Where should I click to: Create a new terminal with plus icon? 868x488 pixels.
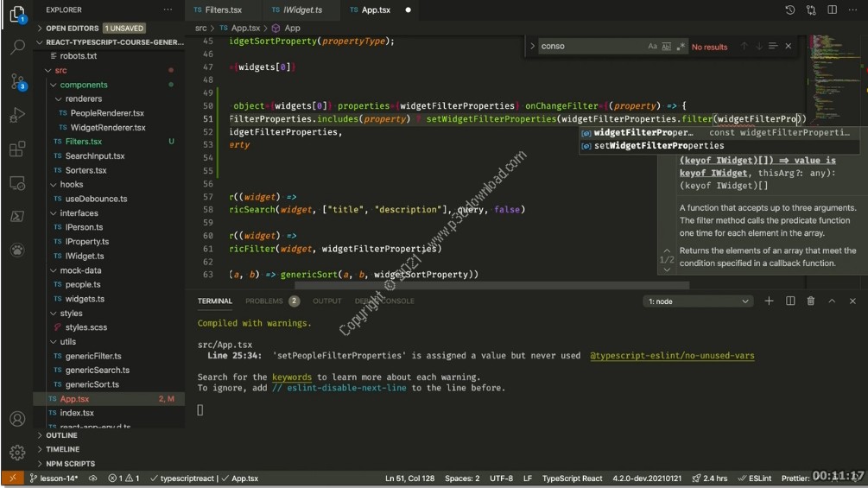tap(769, 301)
